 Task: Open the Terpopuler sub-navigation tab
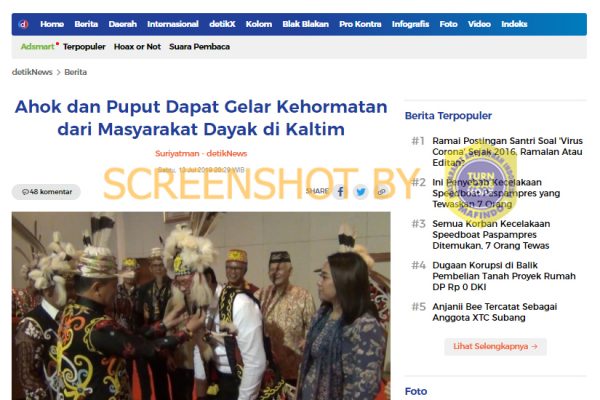coord(84,47)
